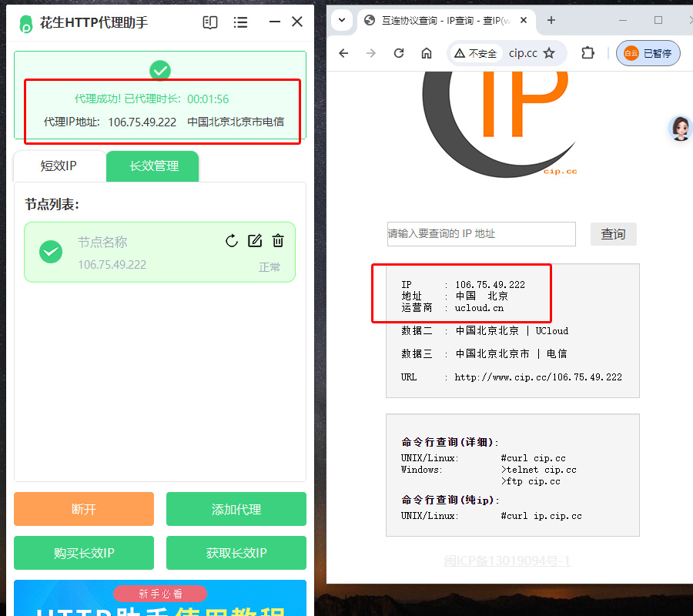Click the 购买长效IP button
The image size is (693, 616).
[84, 553]
